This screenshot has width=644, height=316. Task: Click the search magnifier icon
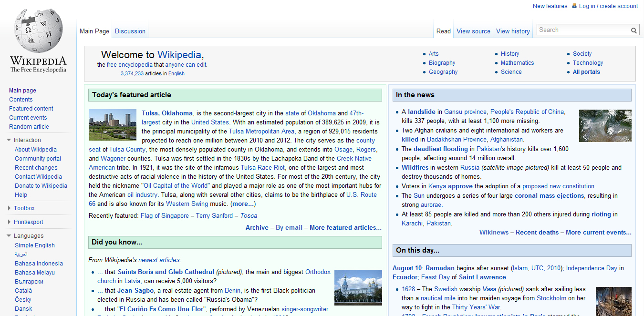634,30
